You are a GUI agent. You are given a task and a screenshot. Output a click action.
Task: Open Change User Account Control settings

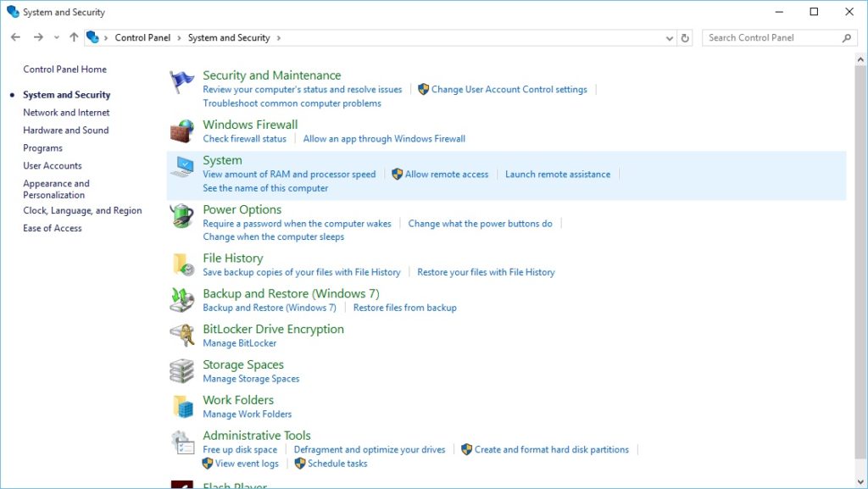point(509,90)
